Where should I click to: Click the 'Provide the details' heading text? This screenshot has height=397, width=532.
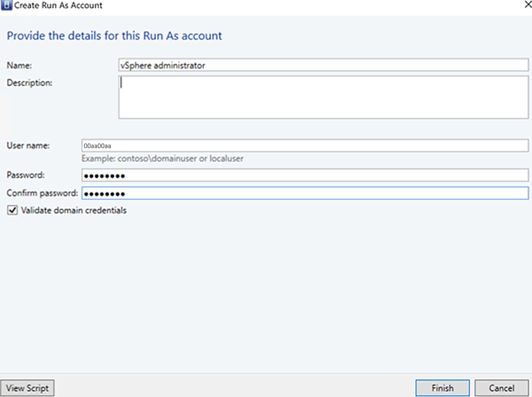(114, 36)
